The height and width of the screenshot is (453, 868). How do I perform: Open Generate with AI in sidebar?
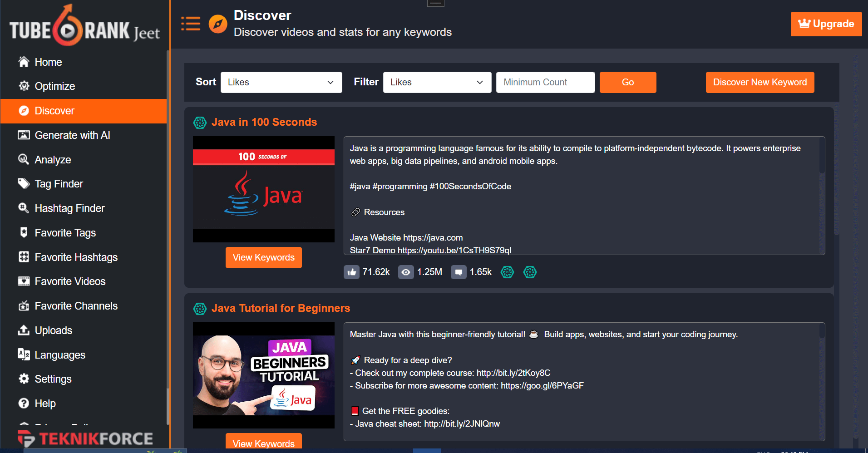tap(84, 135)
